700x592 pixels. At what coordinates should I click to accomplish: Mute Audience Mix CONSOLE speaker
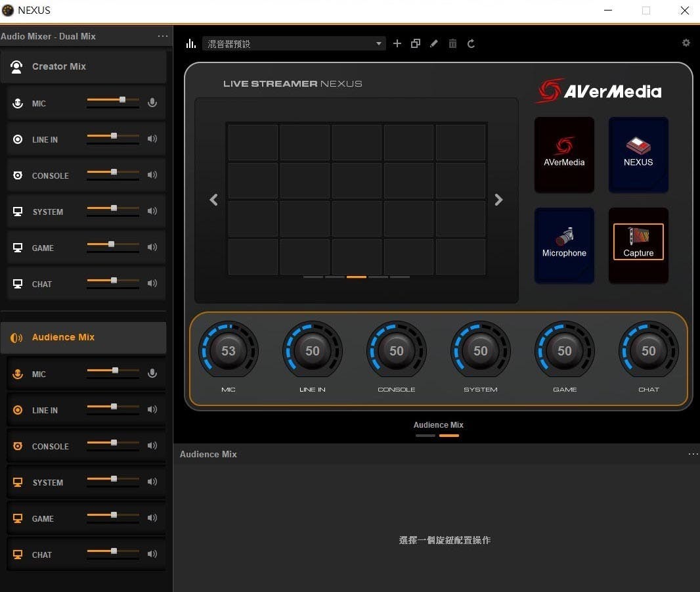pos(152,445)
